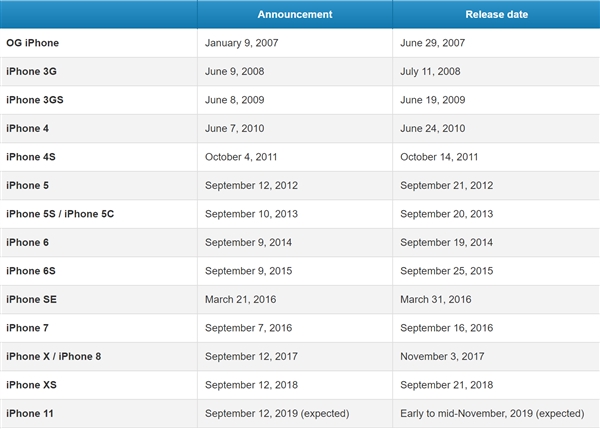Select the Early to mid-November, 2019 cell
The height and width of the screenshot is (429, 600).
(491, 413)
